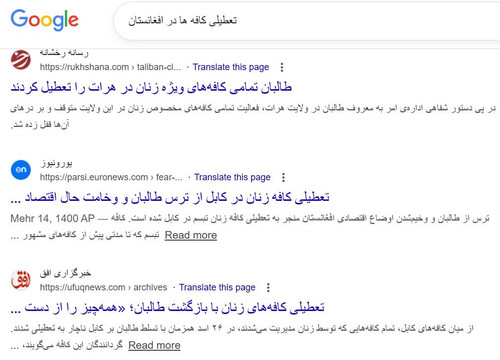Click the 'Mehr 14, 1400 AP' date

coord(52,219)
